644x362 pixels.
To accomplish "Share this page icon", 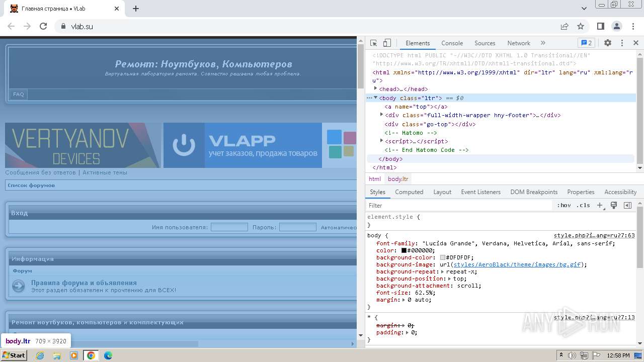I will [565, 26].
